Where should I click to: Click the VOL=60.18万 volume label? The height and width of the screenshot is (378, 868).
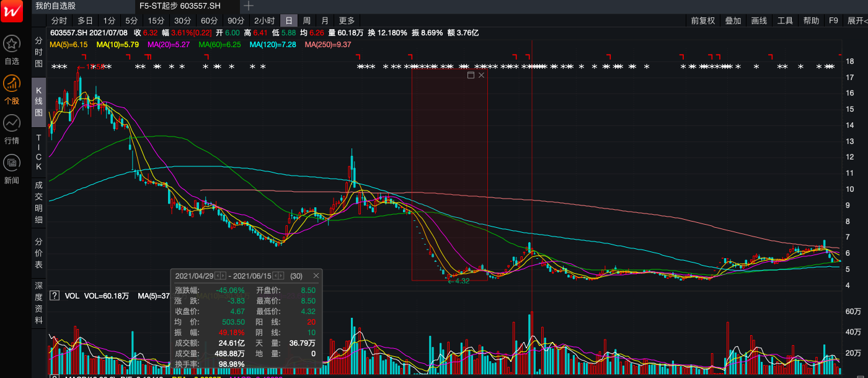pos(106,296)
